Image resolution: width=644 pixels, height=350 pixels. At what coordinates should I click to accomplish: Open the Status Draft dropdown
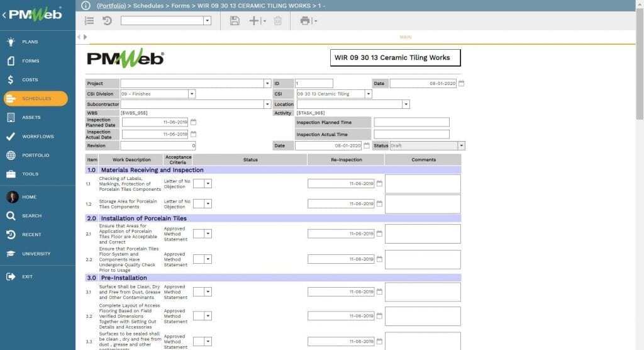tap(461, 145)
